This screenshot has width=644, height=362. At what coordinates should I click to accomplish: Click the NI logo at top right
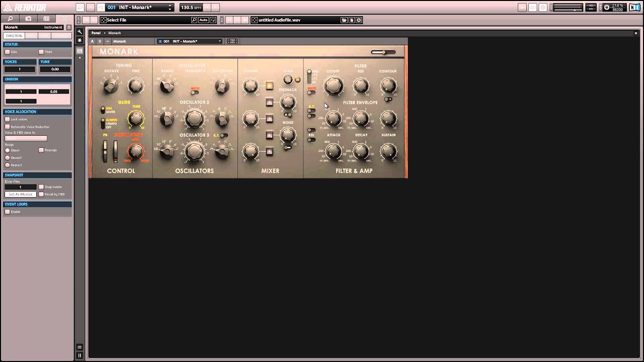(x=635, y=8)
